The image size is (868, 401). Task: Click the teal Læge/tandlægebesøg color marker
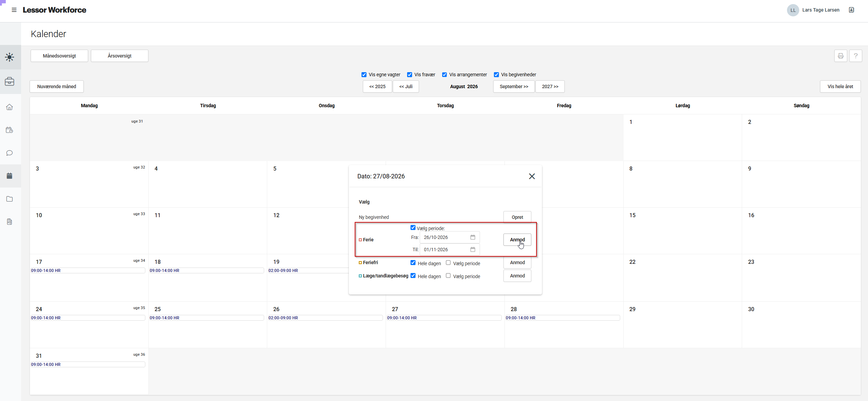pyautogui.click(x=360, y=276)
